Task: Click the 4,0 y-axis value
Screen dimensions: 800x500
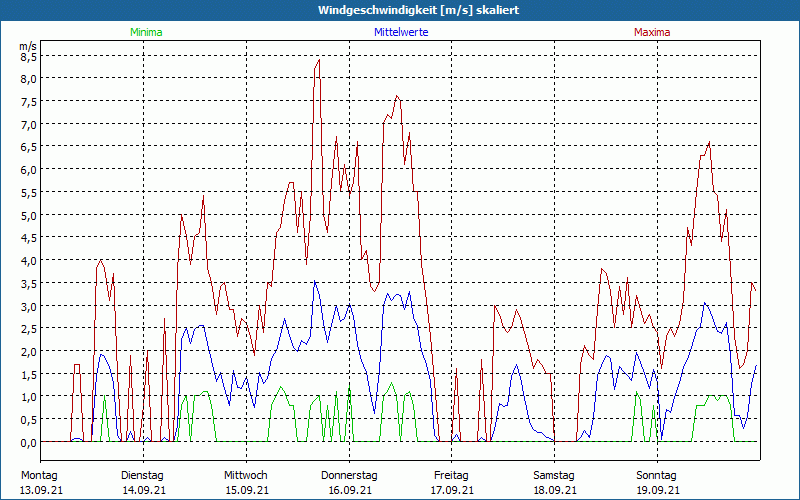Action: tap(29, 261)
